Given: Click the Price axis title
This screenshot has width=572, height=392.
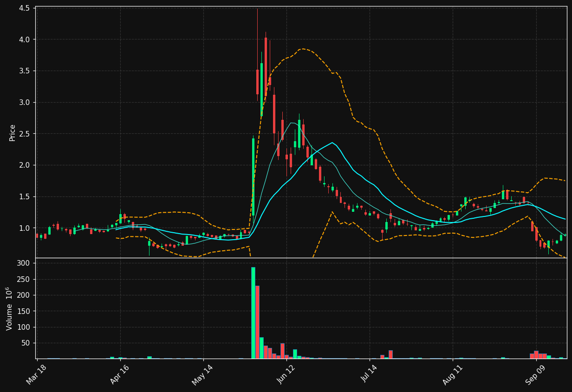Looking at the screenshot, I should pyautogui.click(x=12, y=132).
